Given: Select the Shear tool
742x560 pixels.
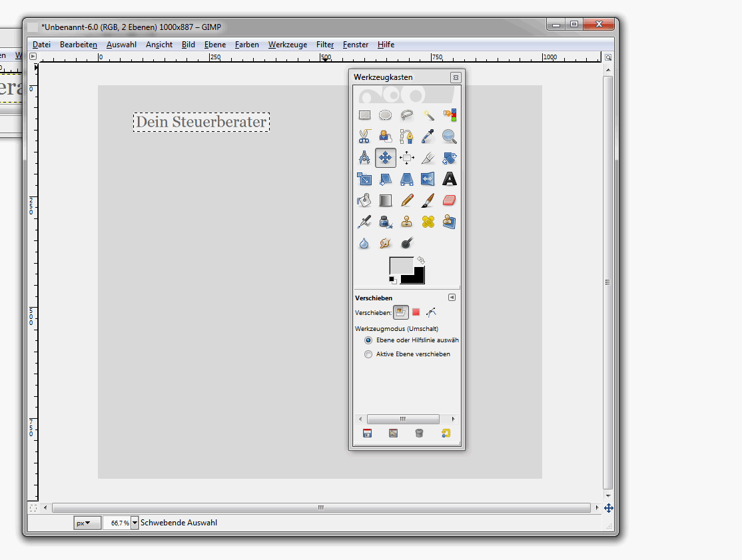Looking at the screenshot, I should click(386, 178).
